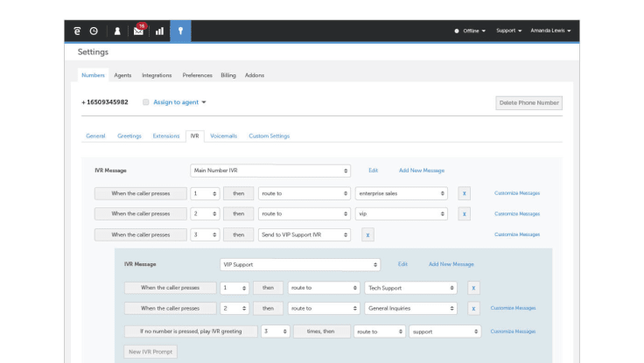Image resolution: width=644 pixels, height=363 pixels.
Task: Select the IVR sub-tab
Action: [194, 136]
